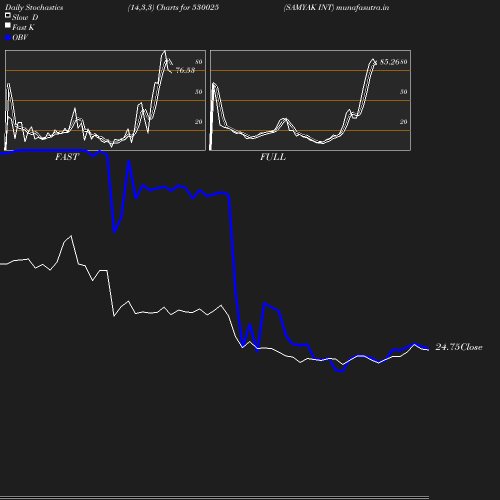
Task: Click the SAMYAK INT stock name
Action: point(309,7)
